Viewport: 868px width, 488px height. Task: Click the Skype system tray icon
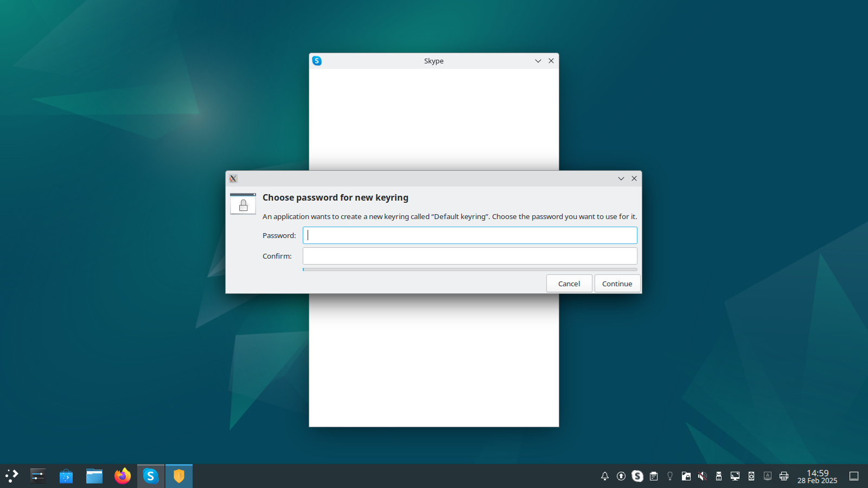coord(637,476)
